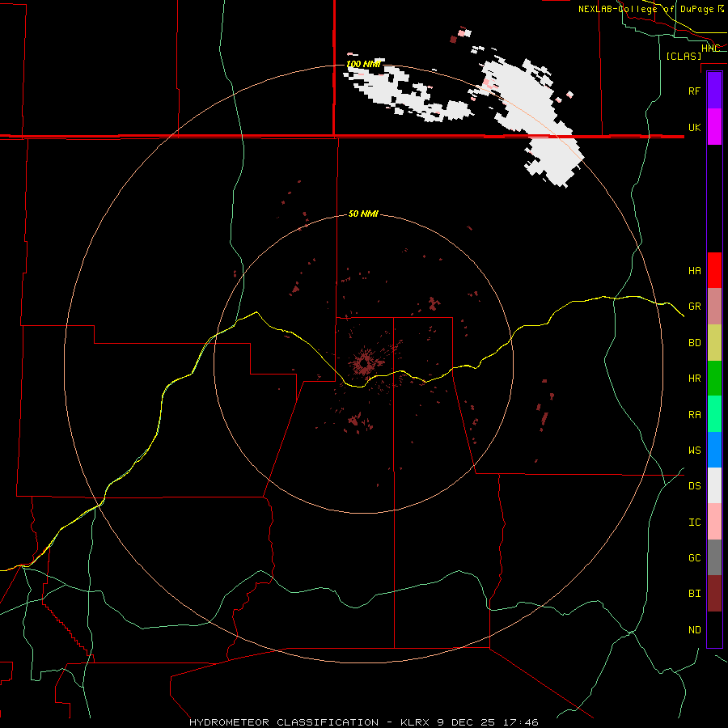Viewport: 728px width, 728px height.
Task: Click the KLRX station identifier text
Action: click(x=415, y=722)
